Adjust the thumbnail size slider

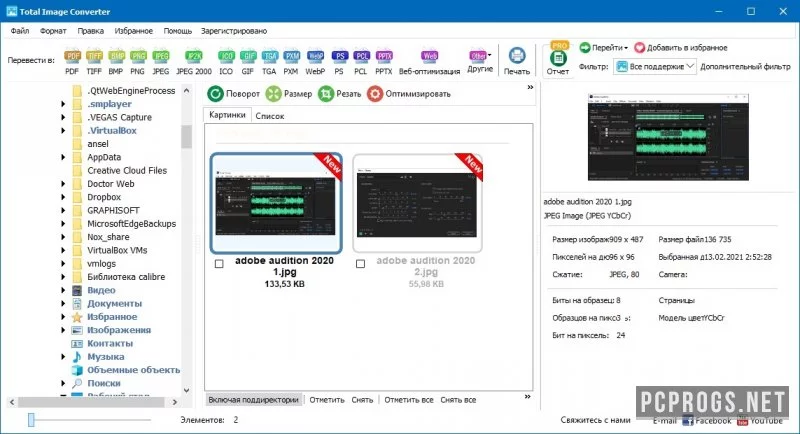click(31, 420)
